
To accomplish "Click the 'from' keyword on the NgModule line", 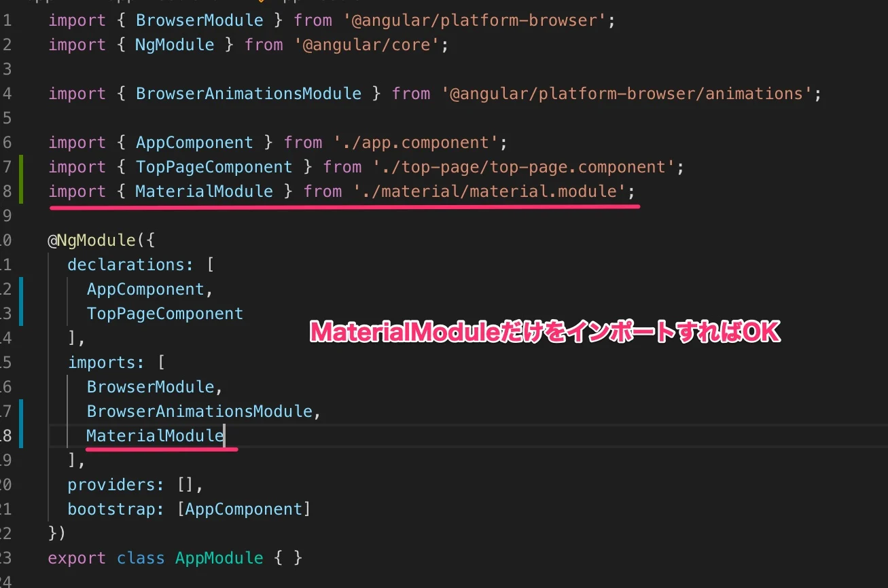I will (x=264, y=45).
